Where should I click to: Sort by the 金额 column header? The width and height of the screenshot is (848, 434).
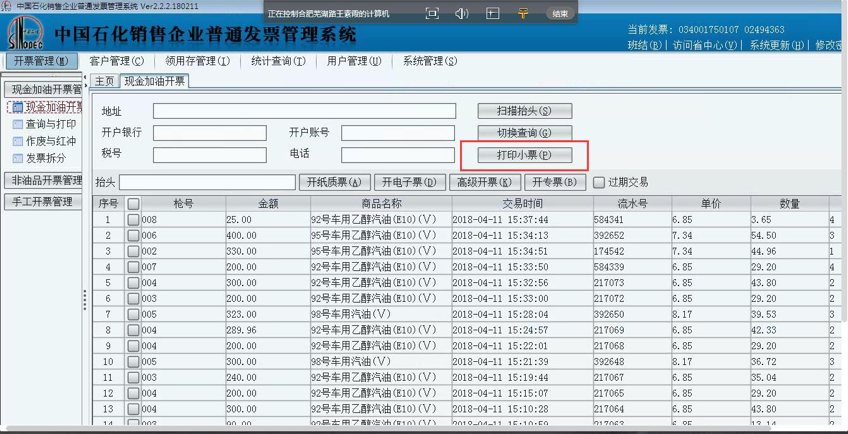[268, 203]
